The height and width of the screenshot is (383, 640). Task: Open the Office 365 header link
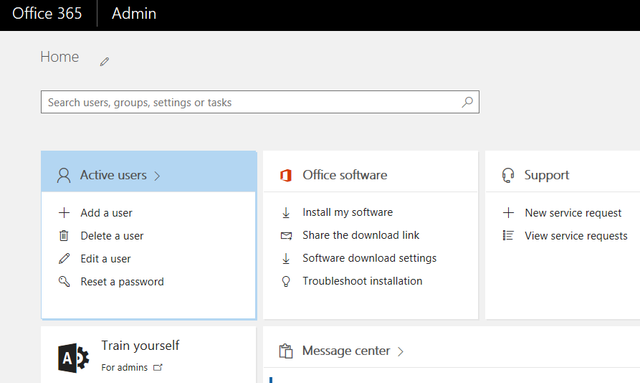click(47, 13)
